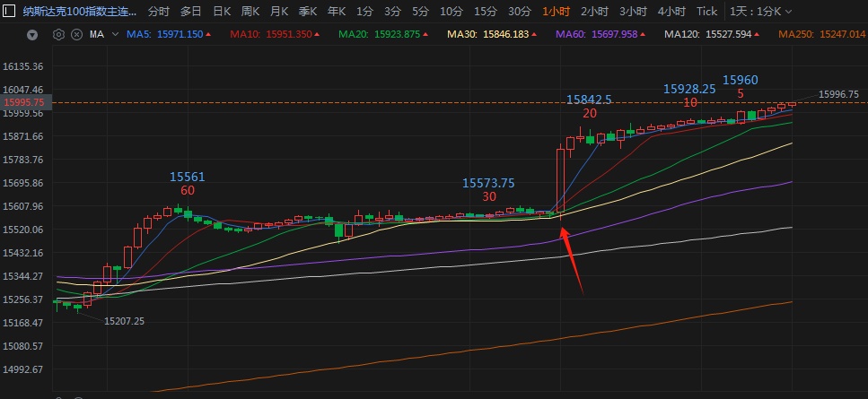Expand the MA indicator dropdown
The height and width of the screenshot is (399, 868).
115,34
